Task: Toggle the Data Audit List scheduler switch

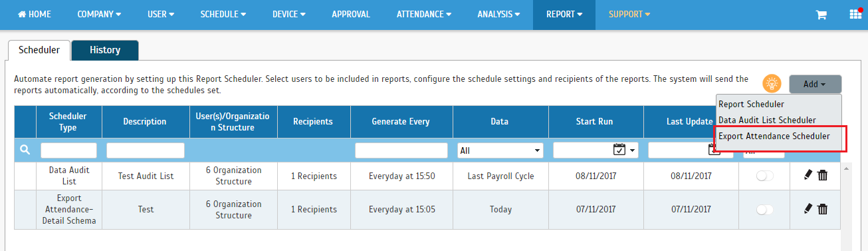Action: (765, 176)
